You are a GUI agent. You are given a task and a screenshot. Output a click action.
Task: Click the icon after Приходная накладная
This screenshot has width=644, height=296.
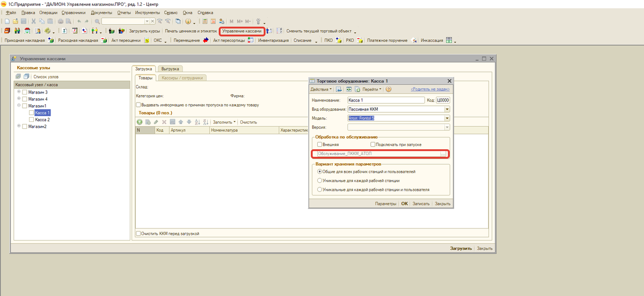click(x=50, y=40)
